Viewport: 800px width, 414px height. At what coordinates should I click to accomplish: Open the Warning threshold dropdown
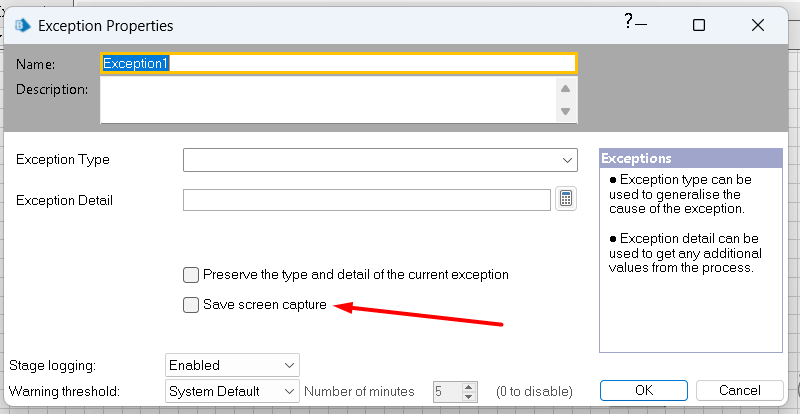tap(289, 391)
